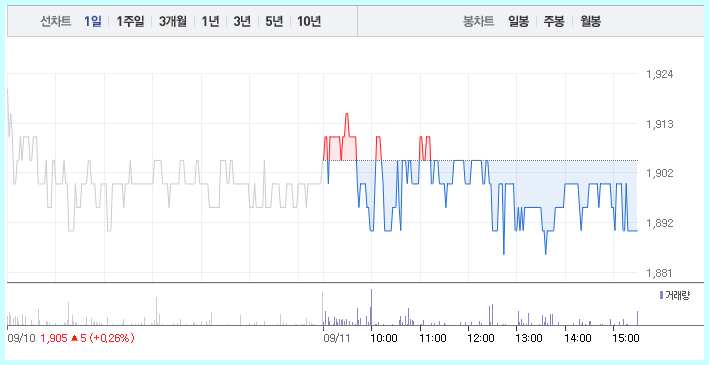Click the 14:00 time axis label
This screenshot has width=709, height=365.
coord(578,338)
